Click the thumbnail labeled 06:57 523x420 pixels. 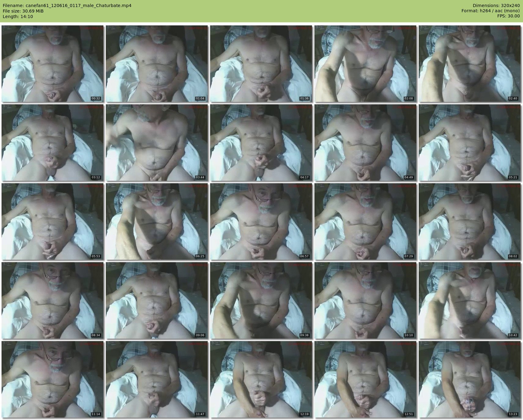point(261,221)
